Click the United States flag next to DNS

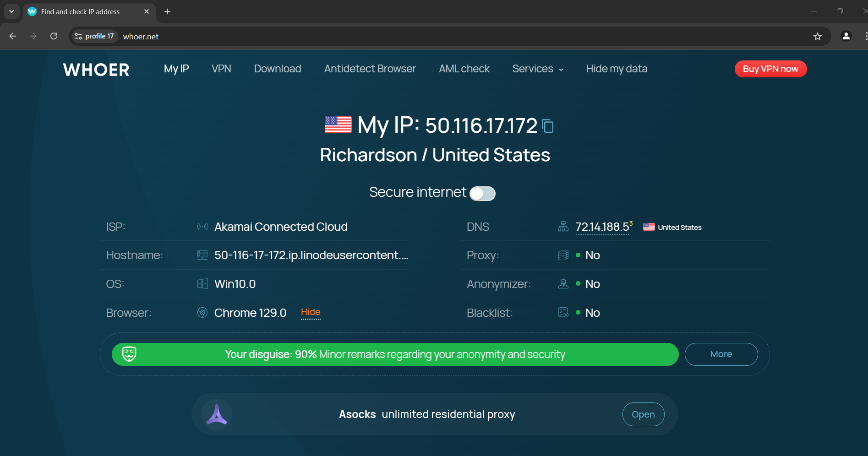click(649, 227)
